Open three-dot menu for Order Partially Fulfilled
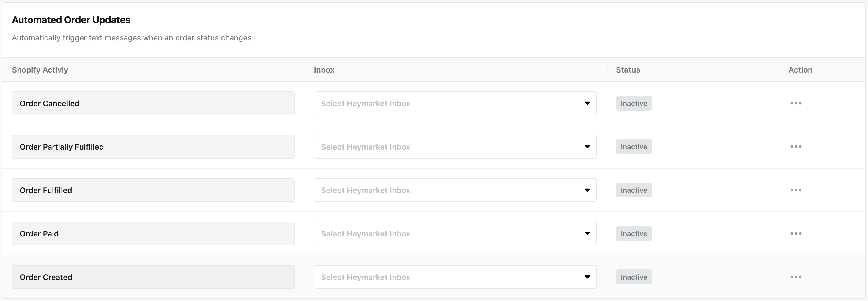 click(795, 147)
